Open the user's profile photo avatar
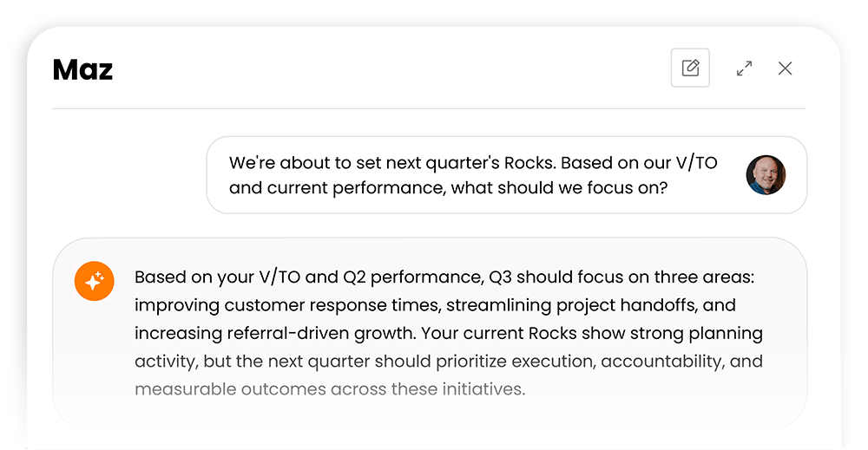 (x=766, y=174)
